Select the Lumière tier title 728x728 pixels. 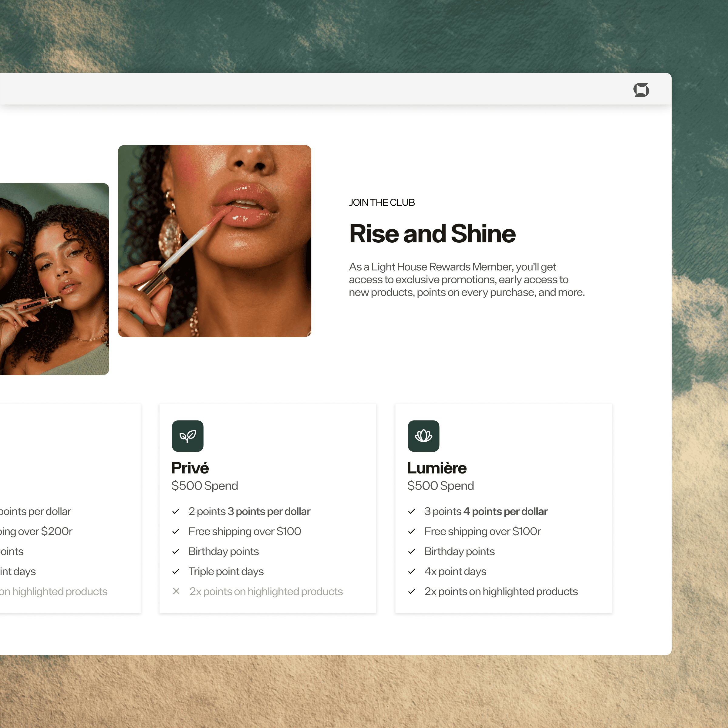tap(437, 468)
